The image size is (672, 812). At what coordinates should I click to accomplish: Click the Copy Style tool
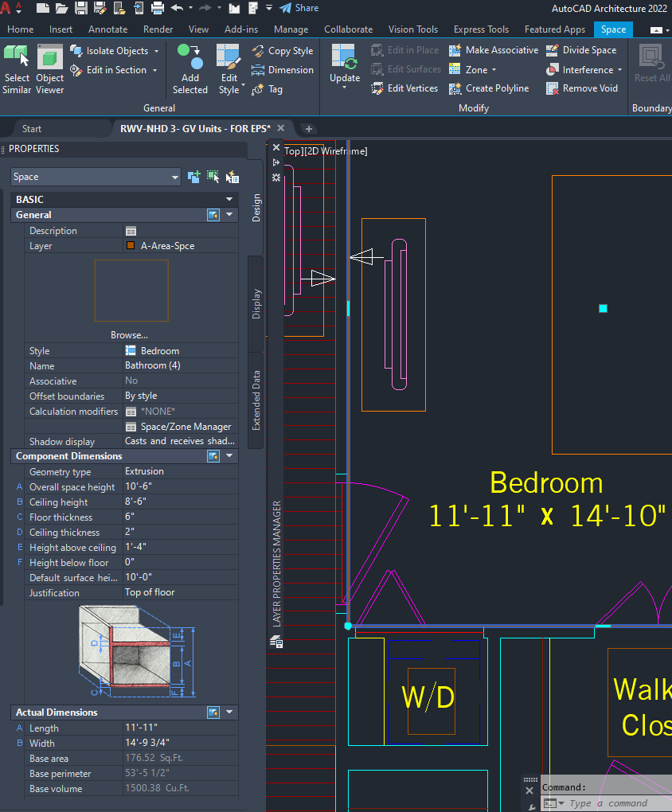pos(283,51)
